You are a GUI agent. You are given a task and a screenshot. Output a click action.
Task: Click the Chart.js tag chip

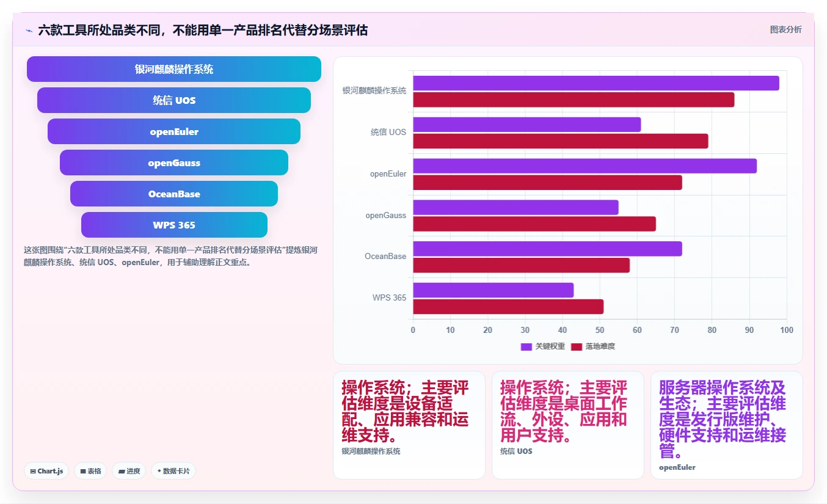(x=47, y=471)
